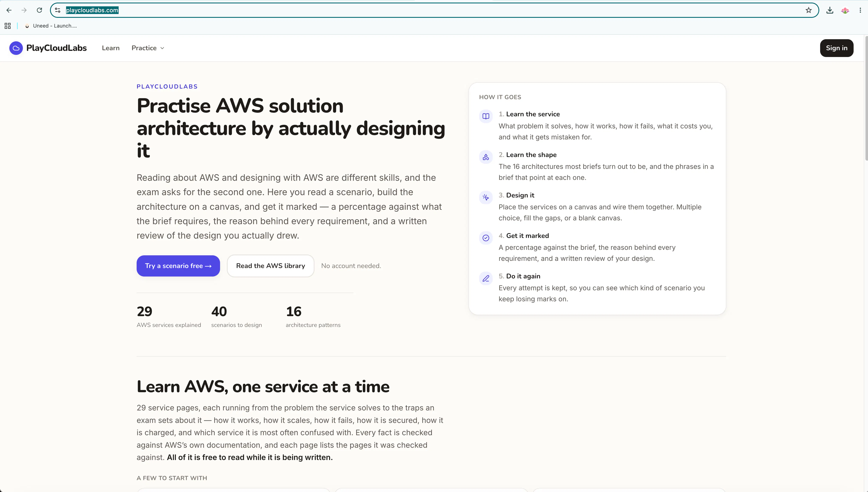Open the lotus profile avatar icon

point(845,10)
